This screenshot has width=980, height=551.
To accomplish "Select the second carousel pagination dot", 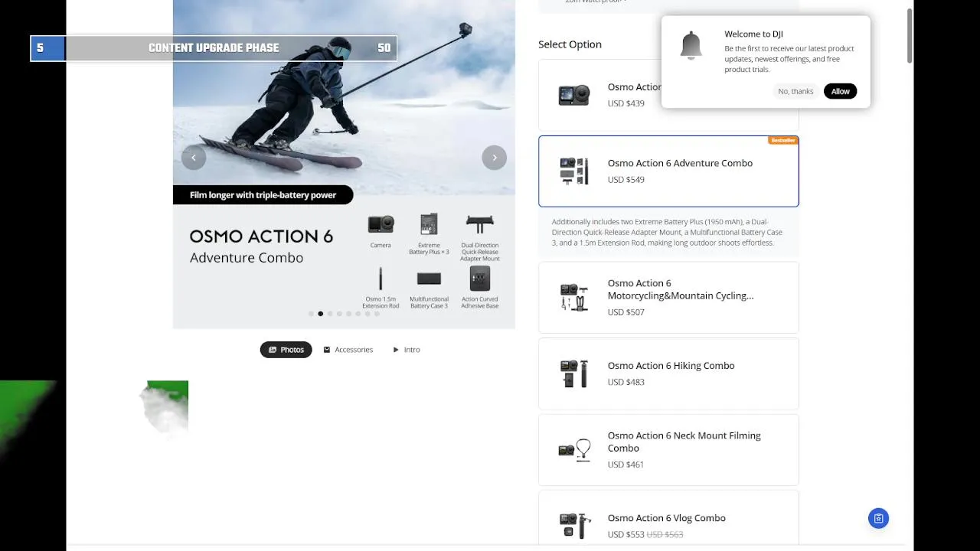I will click(320, 314).
